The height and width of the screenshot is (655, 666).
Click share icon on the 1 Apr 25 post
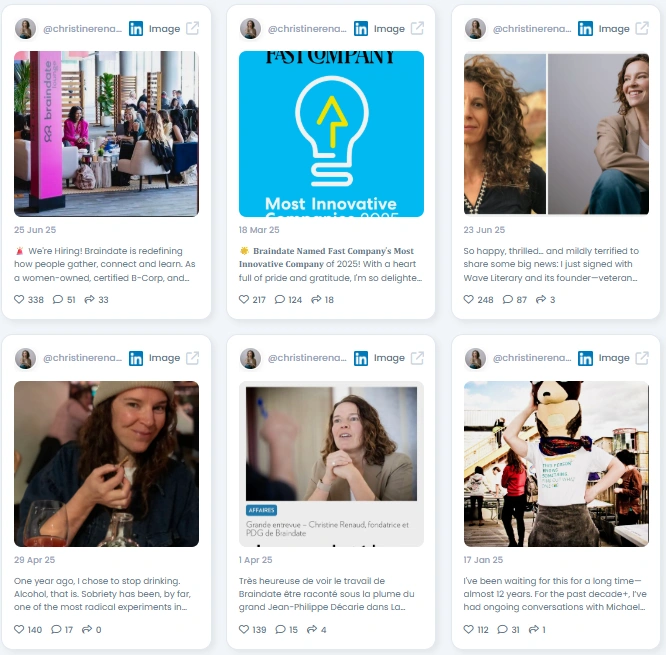(312, 629)
